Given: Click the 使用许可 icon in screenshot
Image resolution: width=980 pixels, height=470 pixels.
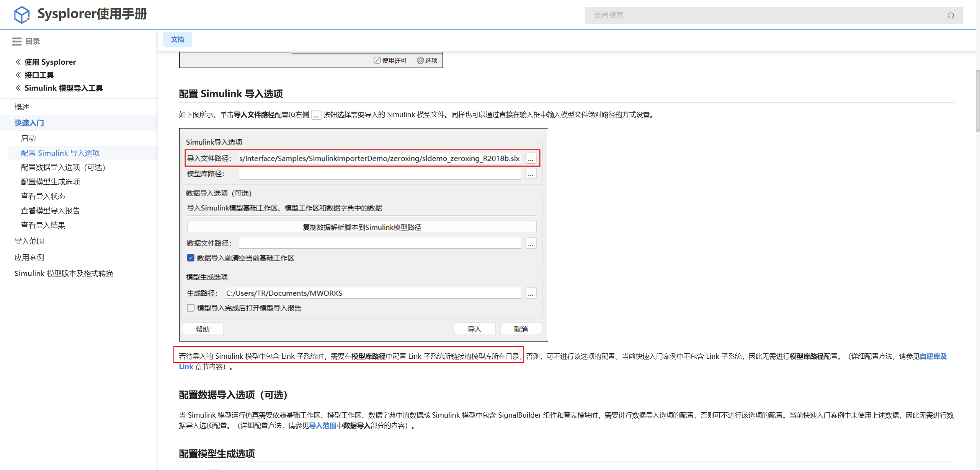Looking at the screenshot, I should [x=377, y=60].
